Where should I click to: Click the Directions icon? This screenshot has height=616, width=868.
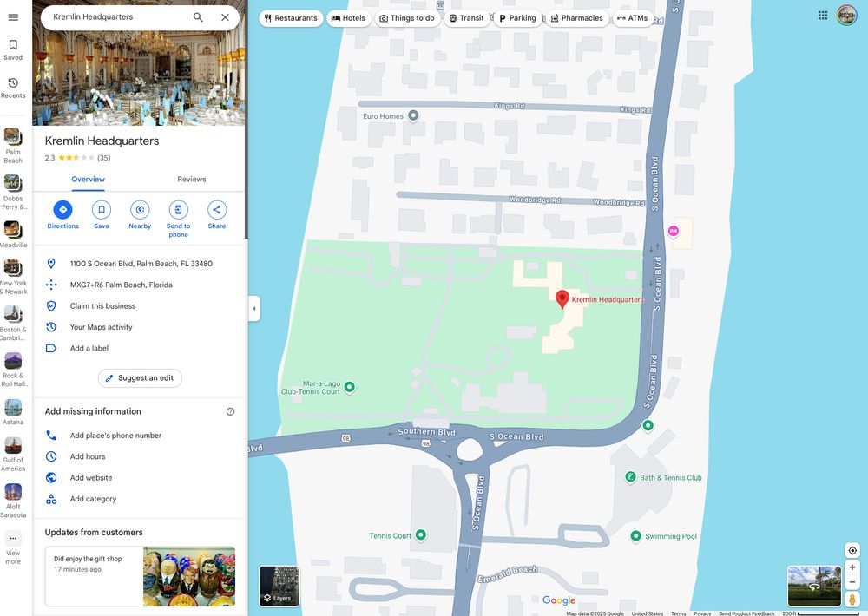pos(62,210)
